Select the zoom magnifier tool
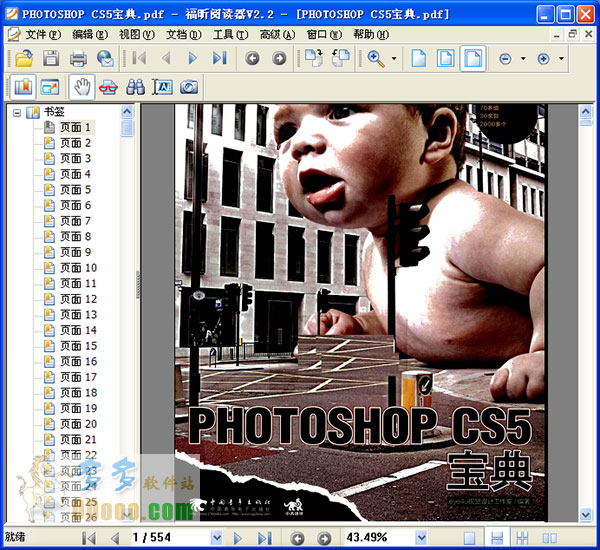Viewport: 600px width, 550px height. point(376,59)
